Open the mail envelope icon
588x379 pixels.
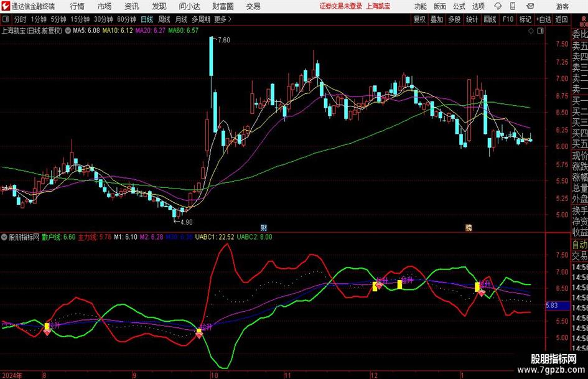[530, 6]
